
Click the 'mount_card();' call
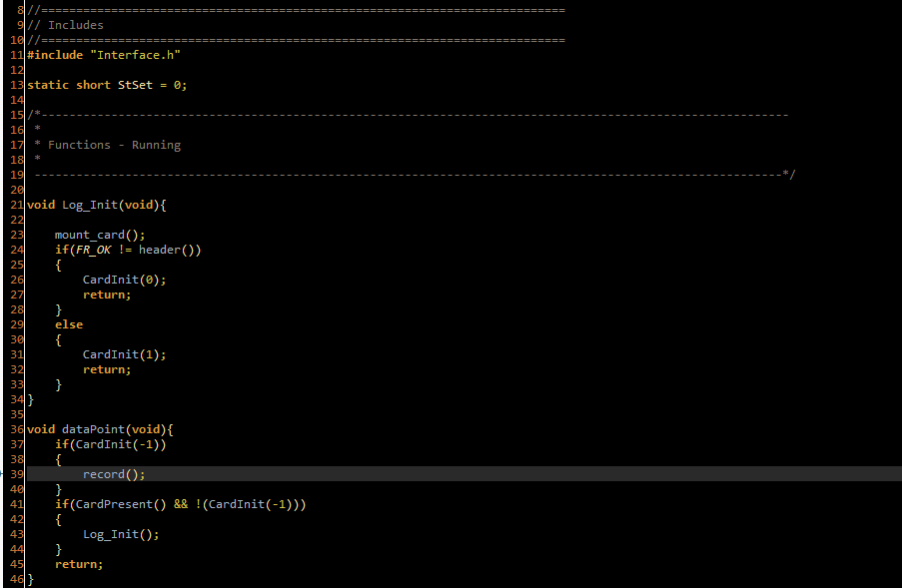100,235
